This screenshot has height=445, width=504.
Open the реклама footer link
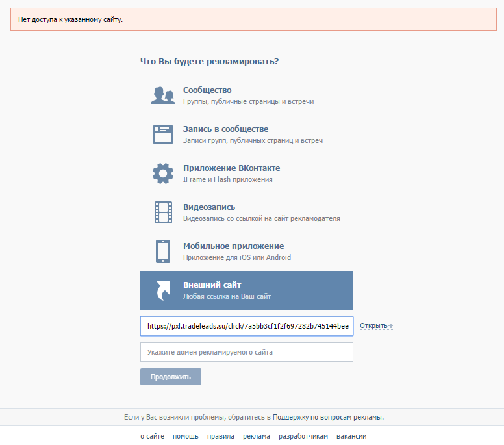coord(256,437)
